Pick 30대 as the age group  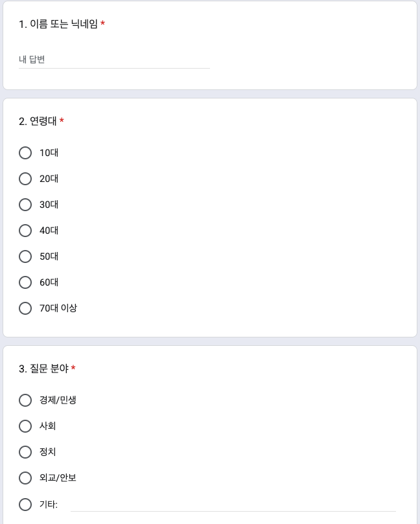pos(25,205)
